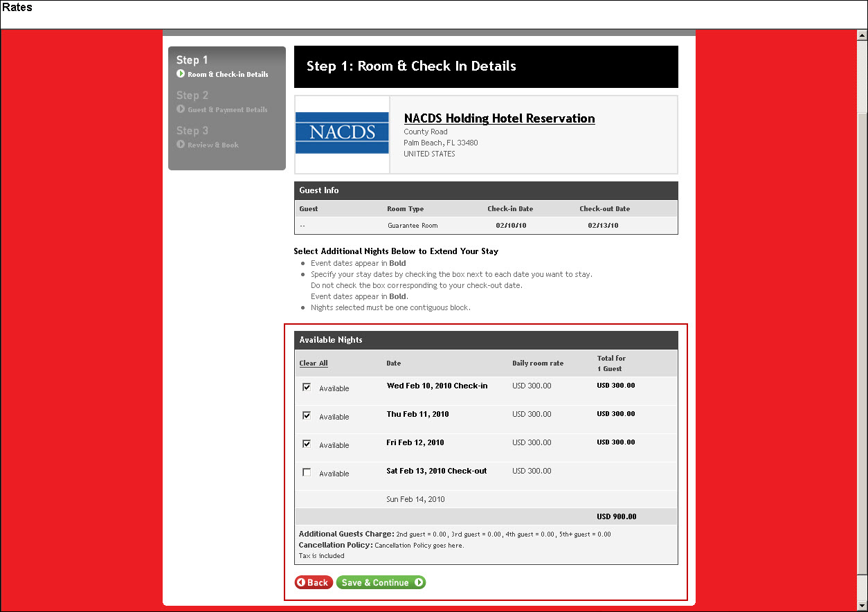Click the right arrow icon on Save & Continue
868x612 pixels.
(419, 583)
